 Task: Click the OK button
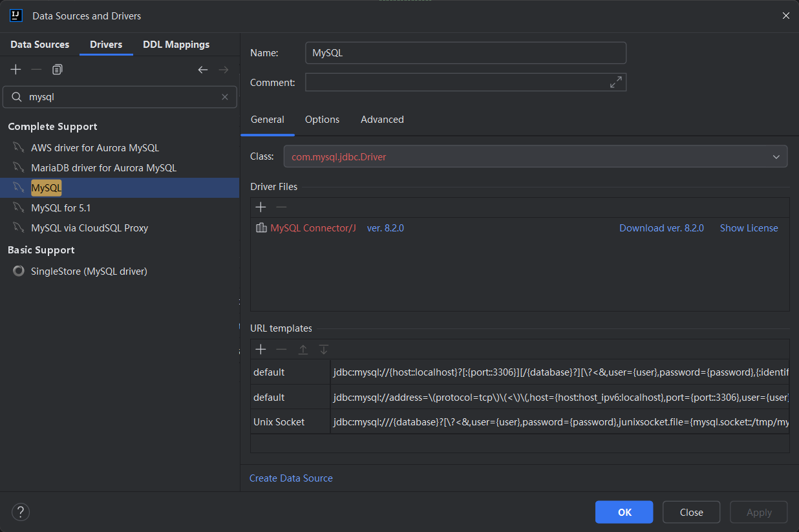click(624, 512)
